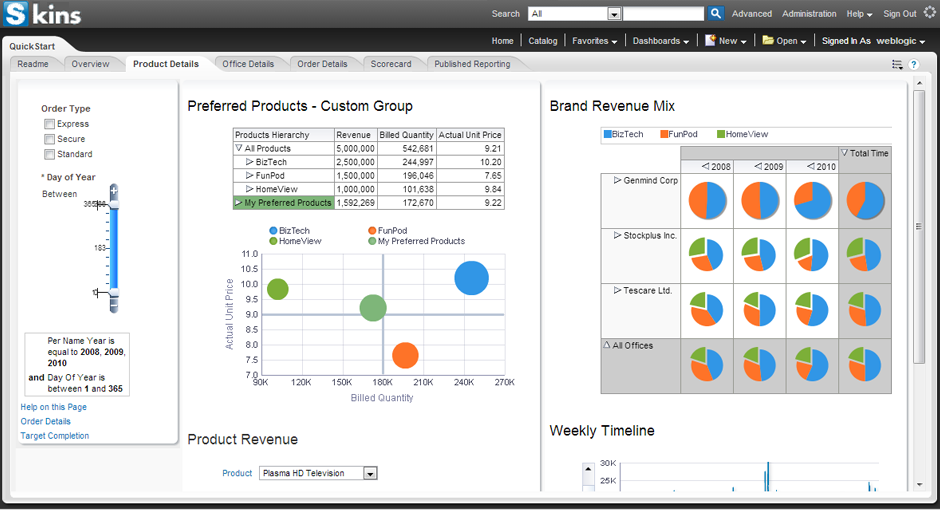Expand Stockplus Inc. office row
This screenshot has height=510, width=940.
tap(617, 236)
